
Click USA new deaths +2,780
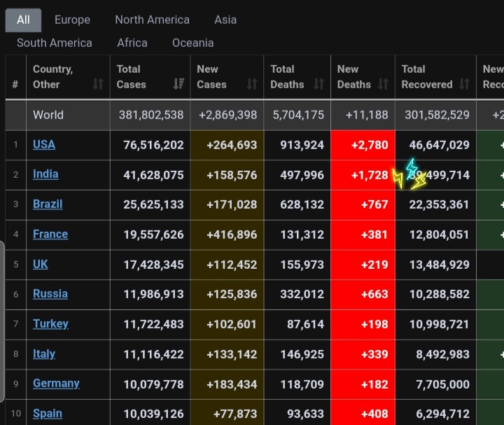click(370, 145)
